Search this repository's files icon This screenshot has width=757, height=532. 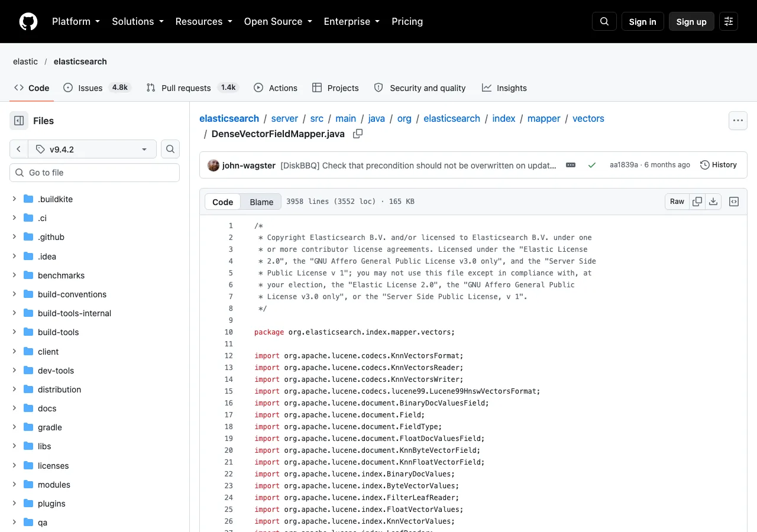coord(170,149)
